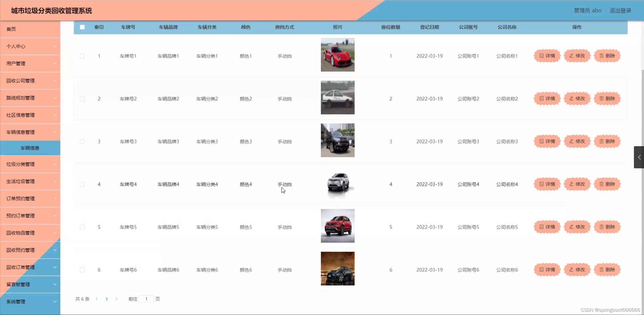Image resolution: width=644 pixels, height=315 pixels.
Task: Select the checkbox for row 4
Action: (82, 184)
